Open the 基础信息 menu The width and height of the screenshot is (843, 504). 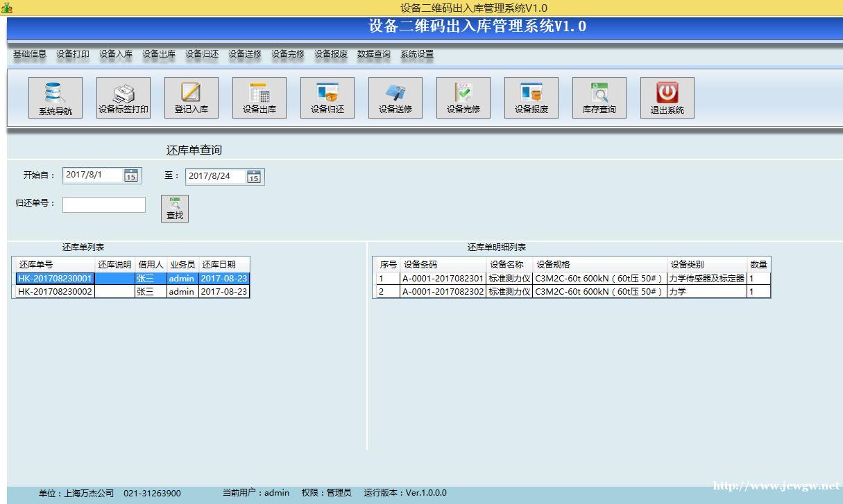[x=30, y=54]
